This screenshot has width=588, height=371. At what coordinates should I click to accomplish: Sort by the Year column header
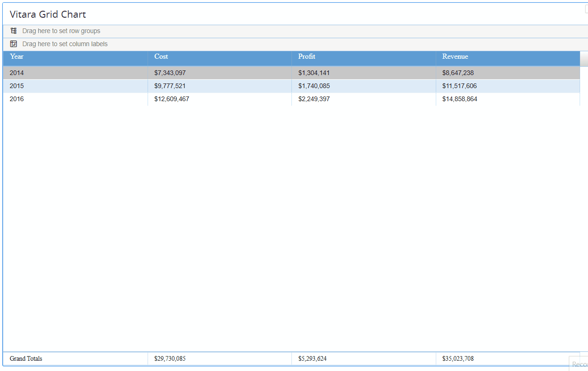17,56
